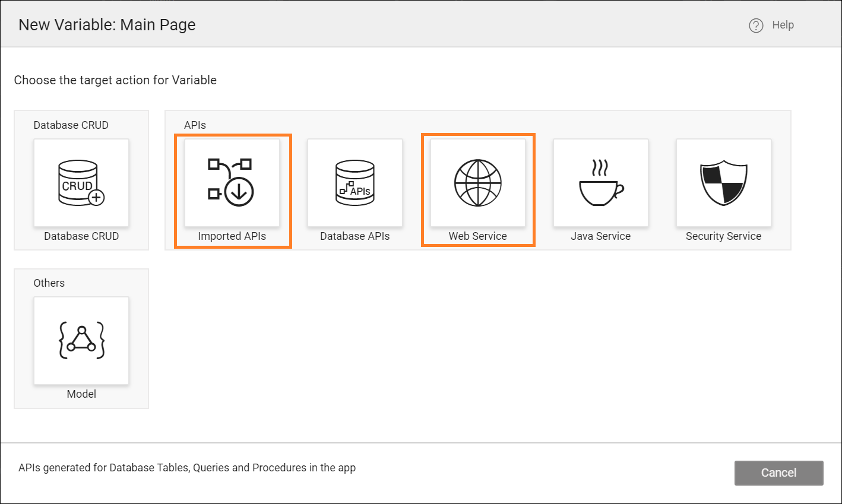Choose the Web Service globe icon

click(x=477, y=183)
